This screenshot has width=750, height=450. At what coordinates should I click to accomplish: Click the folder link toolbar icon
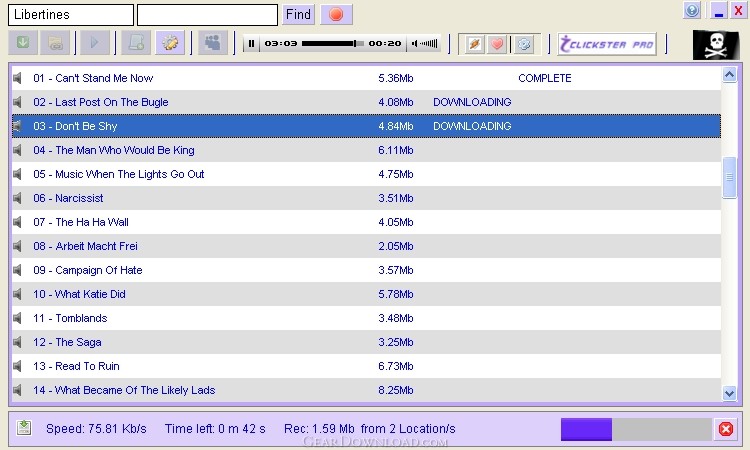coord(55,43)
